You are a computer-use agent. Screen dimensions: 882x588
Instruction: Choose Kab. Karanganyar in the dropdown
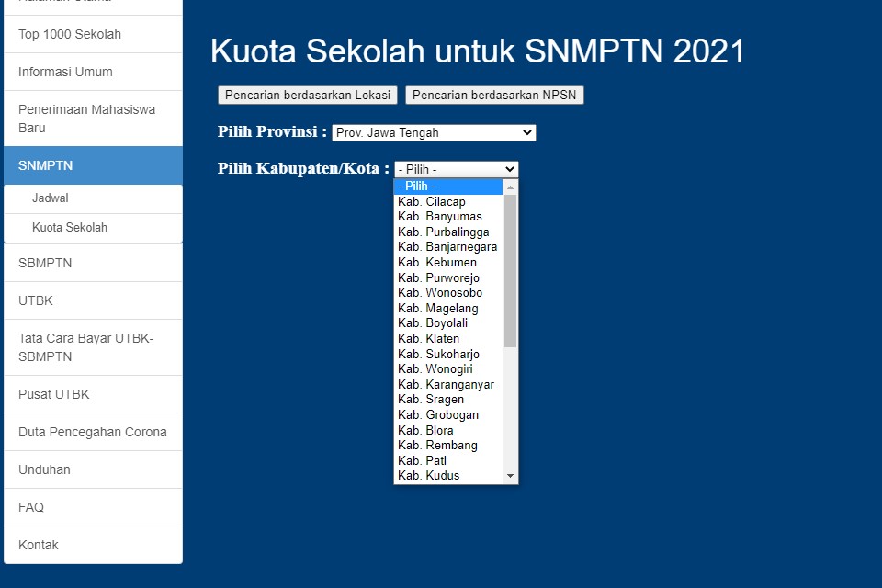(x=448, y=384)
